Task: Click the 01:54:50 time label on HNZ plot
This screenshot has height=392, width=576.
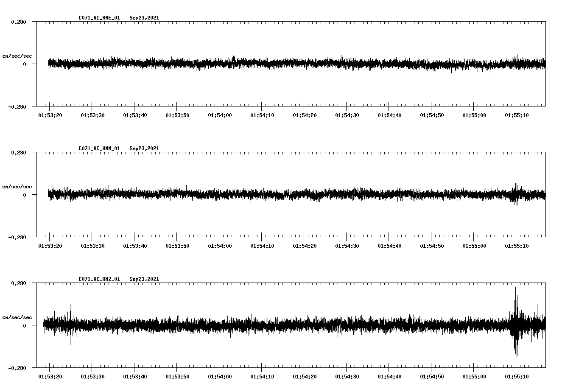Action: click(x=432, y=376)
